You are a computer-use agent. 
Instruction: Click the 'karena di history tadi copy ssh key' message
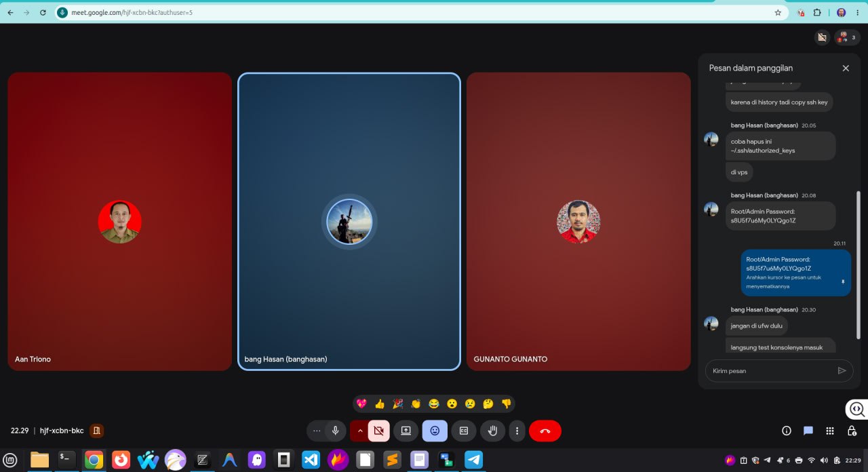779,102
